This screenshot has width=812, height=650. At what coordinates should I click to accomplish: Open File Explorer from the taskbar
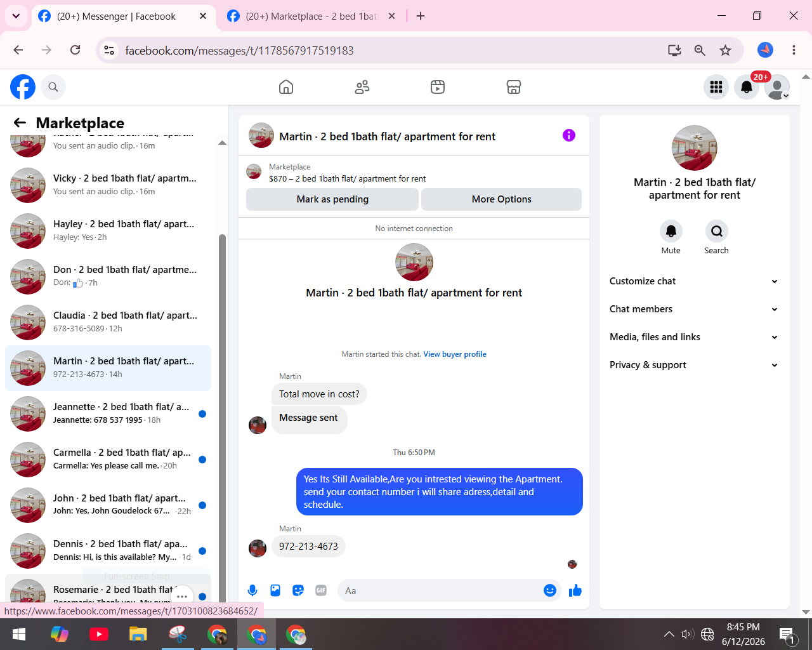point(138,634)
